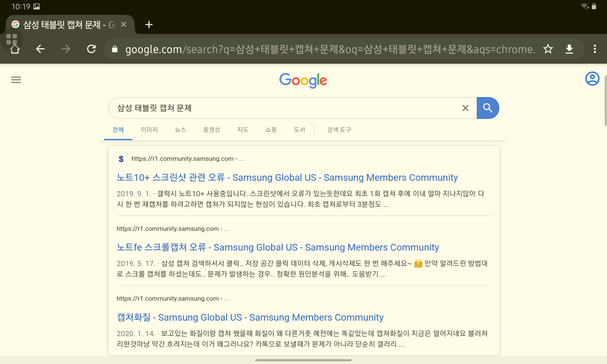Tap the download page icon
Viewport: 607px width, 364px height.
pos(569,49)
